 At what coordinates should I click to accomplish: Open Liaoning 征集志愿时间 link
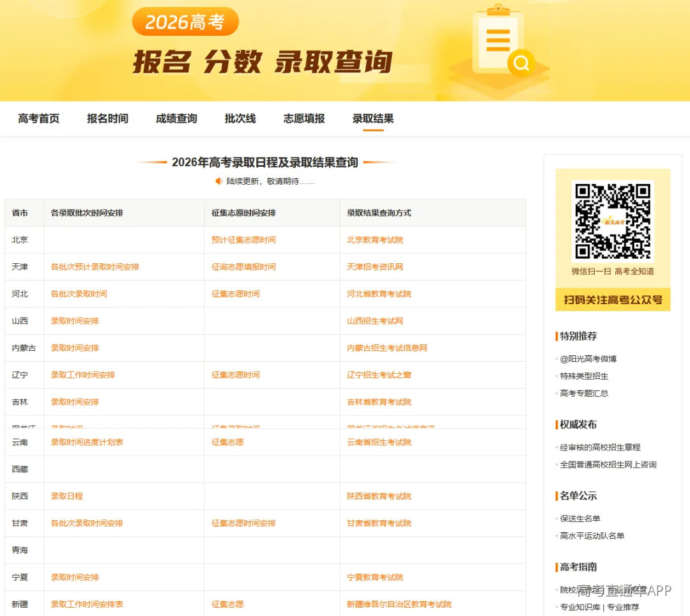point(235,375)
